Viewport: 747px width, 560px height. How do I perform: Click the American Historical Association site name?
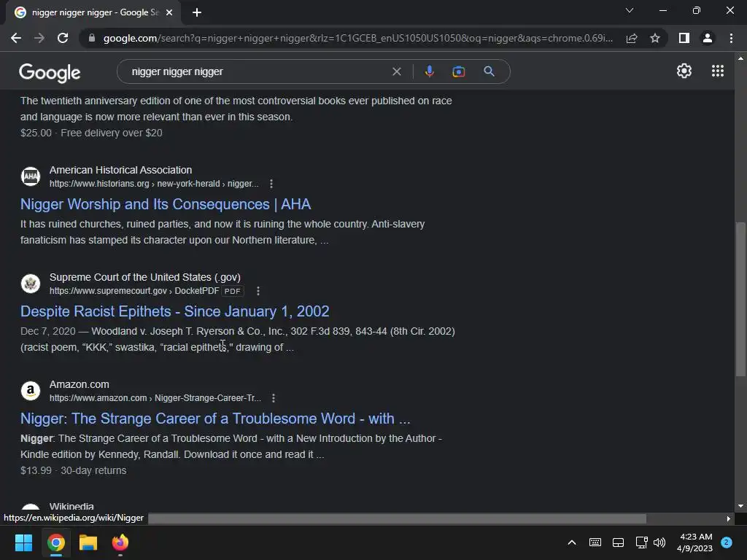coord(120,170)
